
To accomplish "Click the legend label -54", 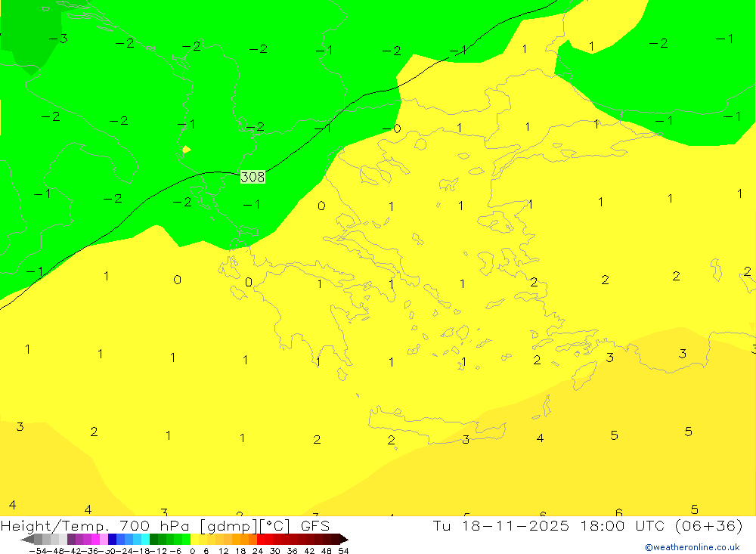I will point(38,551).
